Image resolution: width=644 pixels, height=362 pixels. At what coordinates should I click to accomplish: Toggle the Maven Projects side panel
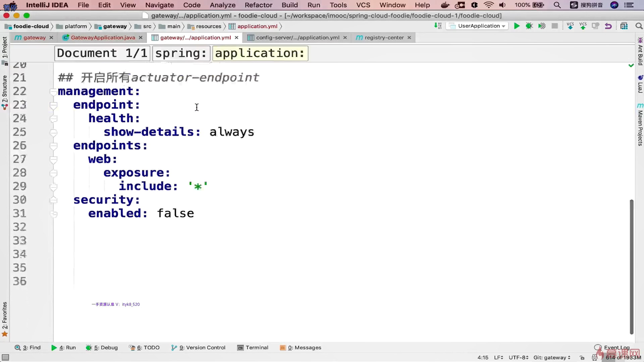[640, 127]
